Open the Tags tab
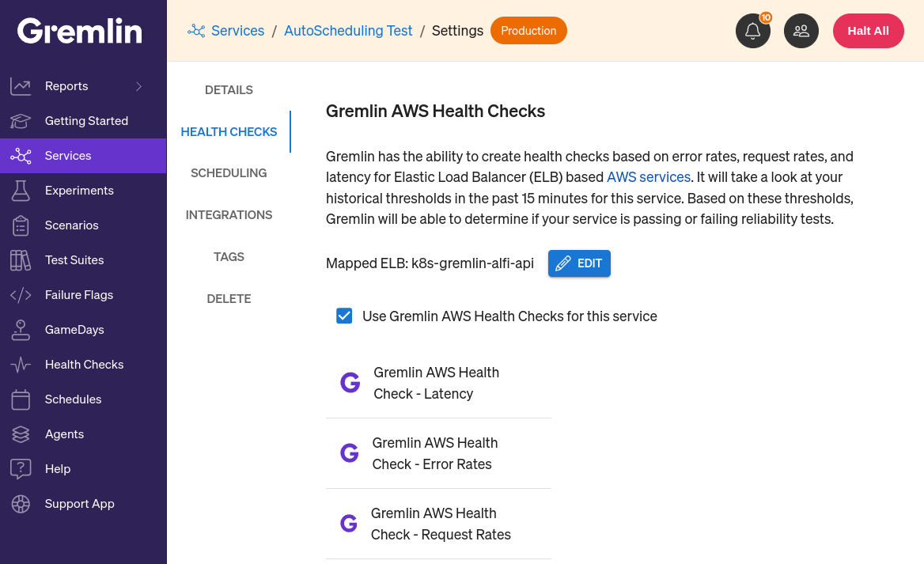The width and height of the screenshot is (924, 564). click(229, 257)
